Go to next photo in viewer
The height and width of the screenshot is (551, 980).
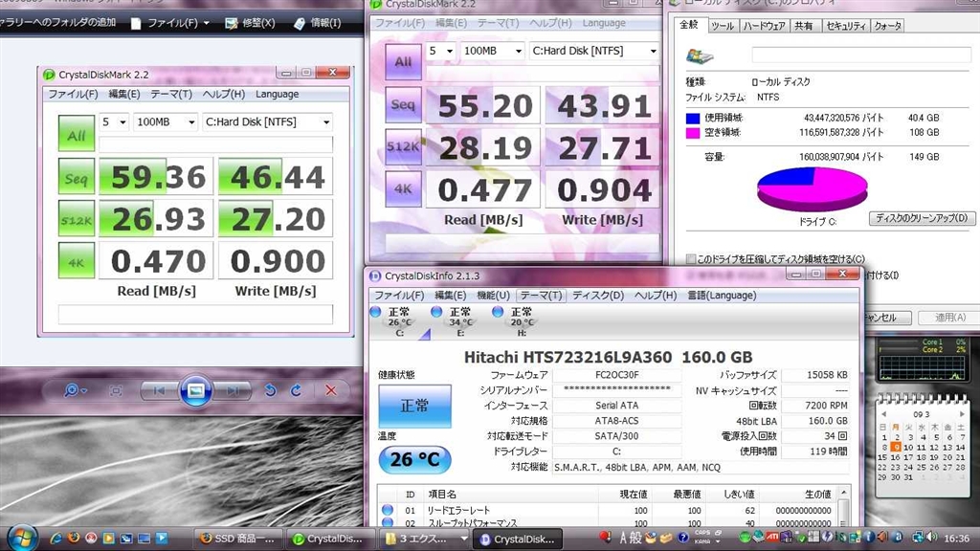coord(233,390)
